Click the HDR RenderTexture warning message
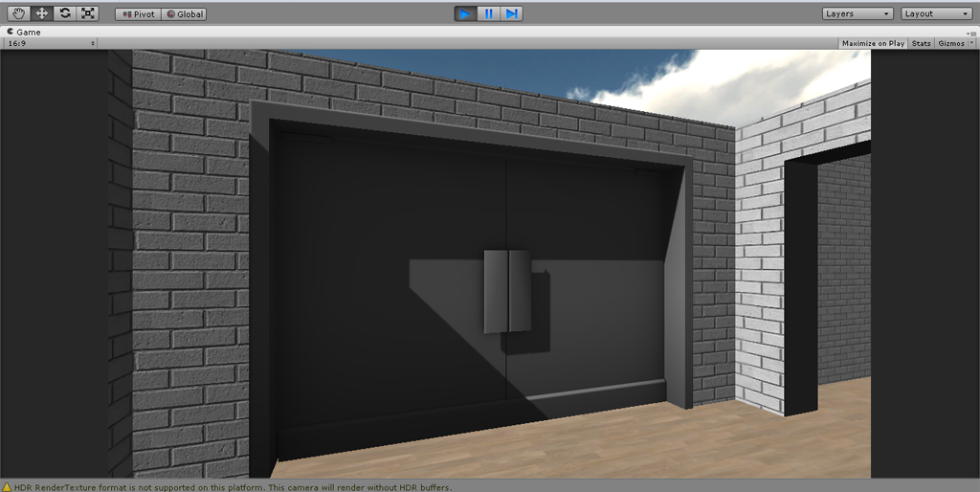The height and width of the screenshot is (492, 980). pyautogui.click(x=233, y=487)
